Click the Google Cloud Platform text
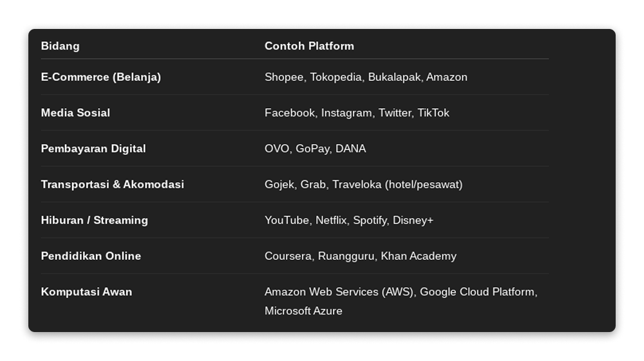Image resolution: width=644 pixels, height=361 pixels. pyautogui.click(x=477, y=292)
